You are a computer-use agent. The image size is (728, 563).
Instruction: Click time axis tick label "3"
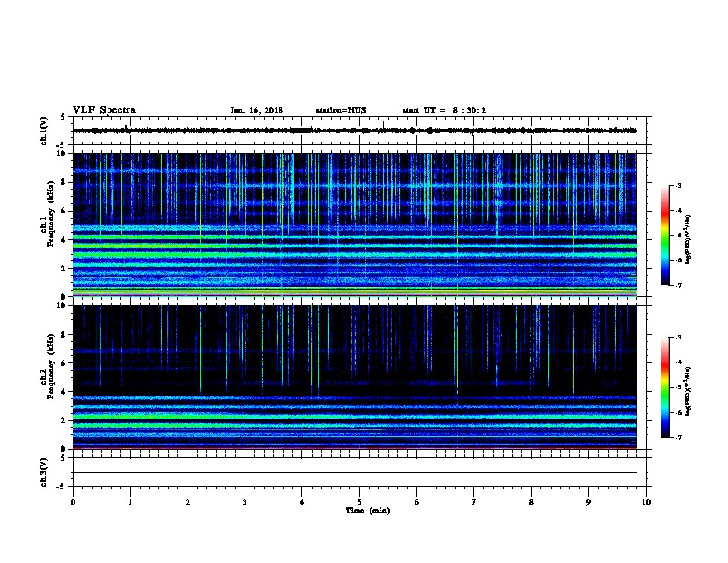tap(245, 502)
